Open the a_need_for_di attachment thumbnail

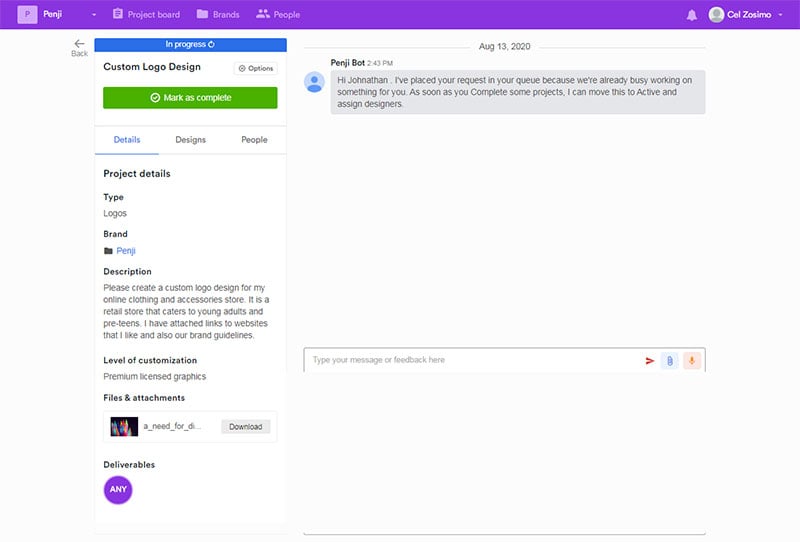coord(124,427)
